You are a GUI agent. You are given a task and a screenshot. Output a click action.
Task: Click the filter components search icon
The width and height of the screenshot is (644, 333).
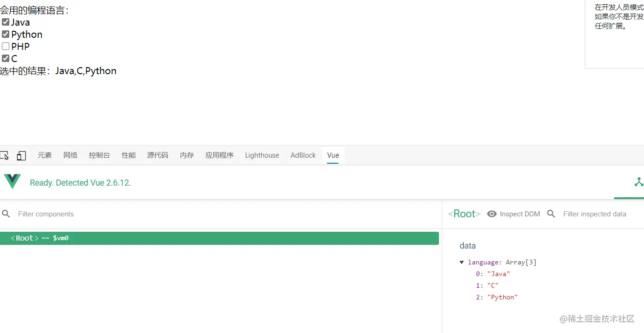(x=6, y=214)
